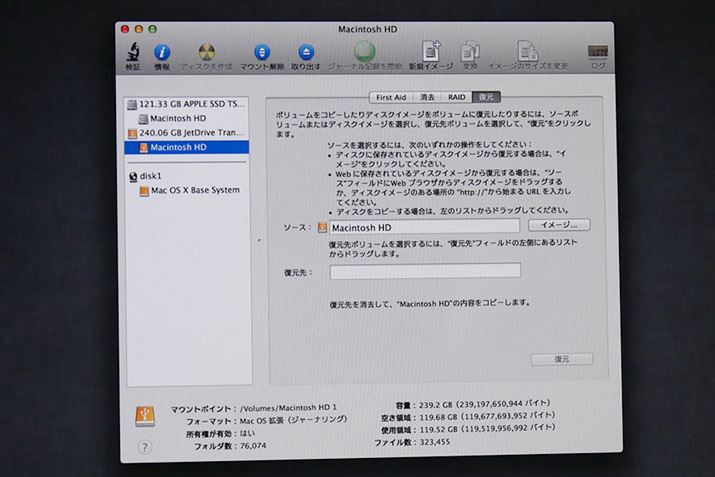This screenshot has height=477, width=715.
Task: Switch to the RAID tab
Action: [x=456, y=98]
